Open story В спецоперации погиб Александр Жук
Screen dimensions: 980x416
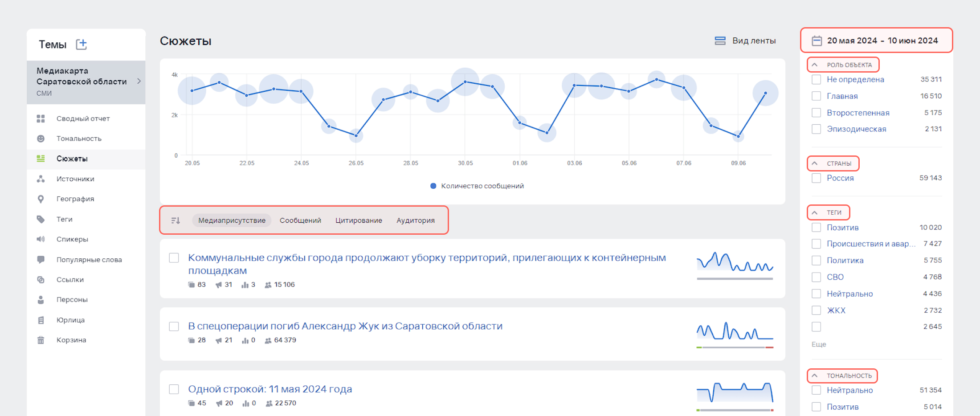point(345,326)
